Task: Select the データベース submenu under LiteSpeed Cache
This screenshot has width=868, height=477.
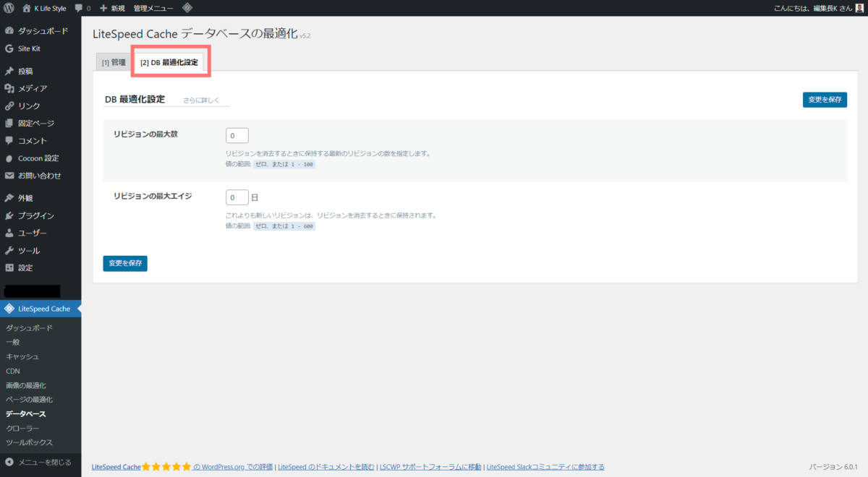Action: pyautogui.click(x=26, y=413)
